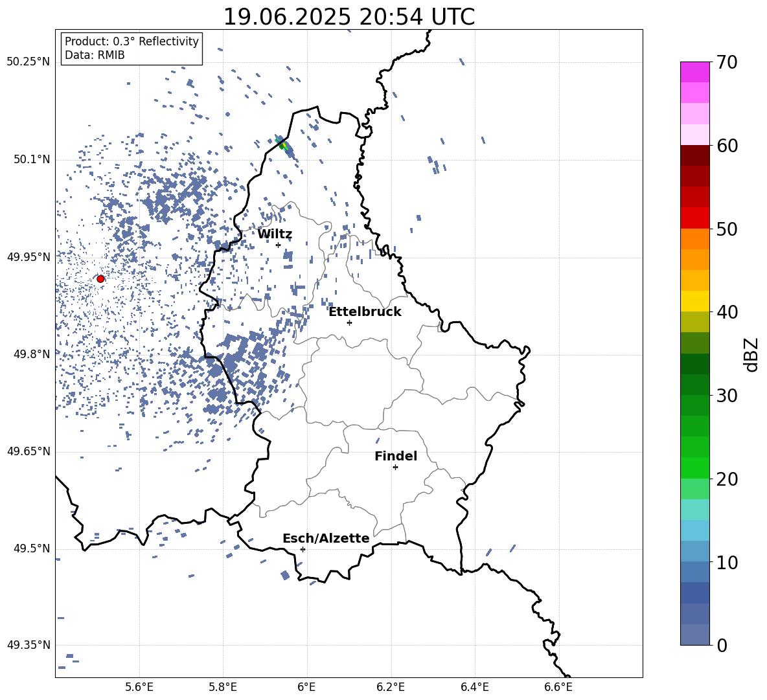This screenshot has height=700, width=767.
Task: Click the 40 colorbar tick label
Action: click(727, 312)
